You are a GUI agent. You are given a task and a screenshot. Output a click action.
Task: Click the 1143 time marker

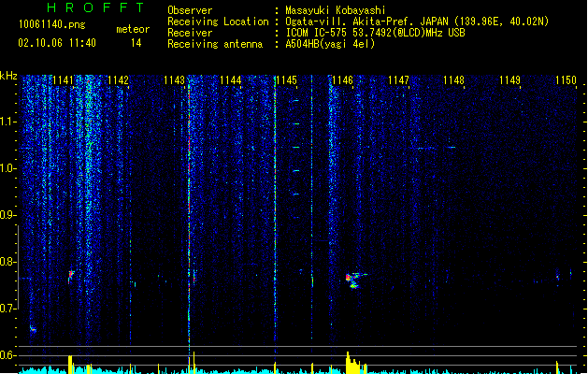(175, 80)
